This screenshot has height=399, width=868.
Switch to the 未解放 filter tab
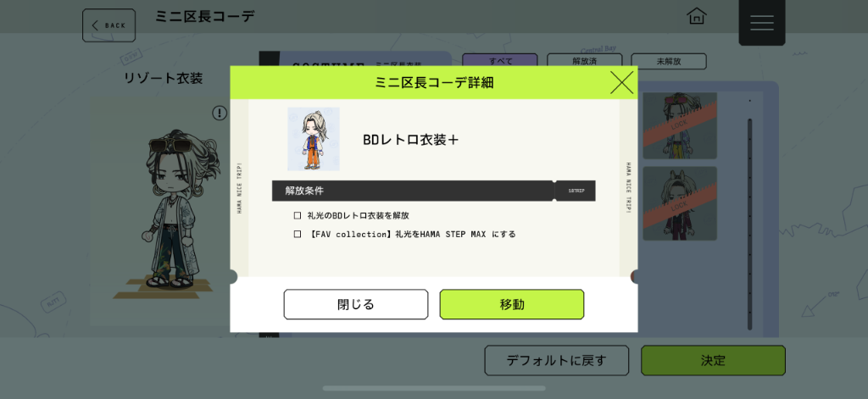coord(669,61)
